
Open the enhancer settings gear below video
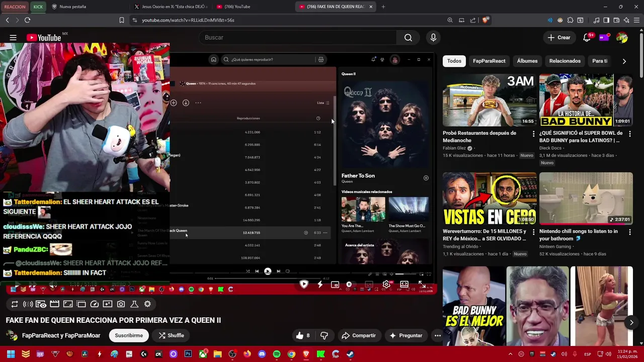[147, 304]
